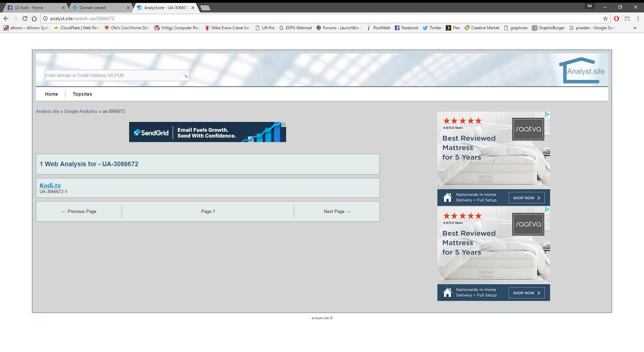Click SHOP NOW on upper Saatva ad

pos(527,198)
